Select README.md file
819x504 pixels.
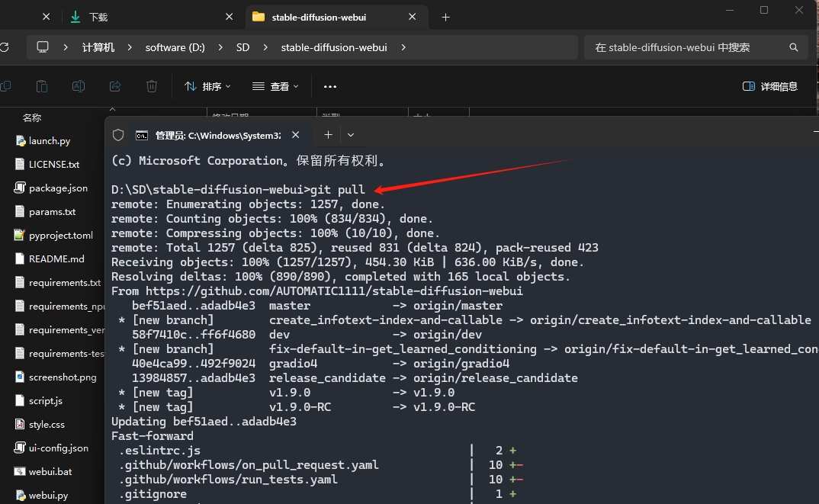click(56, 259)
